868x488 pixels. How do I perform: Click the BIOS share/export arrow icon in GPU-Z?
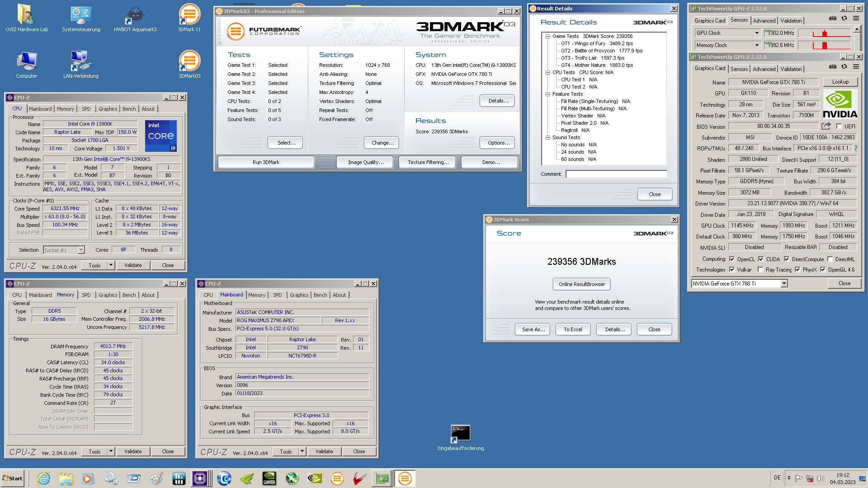click(x=826, y=126)
